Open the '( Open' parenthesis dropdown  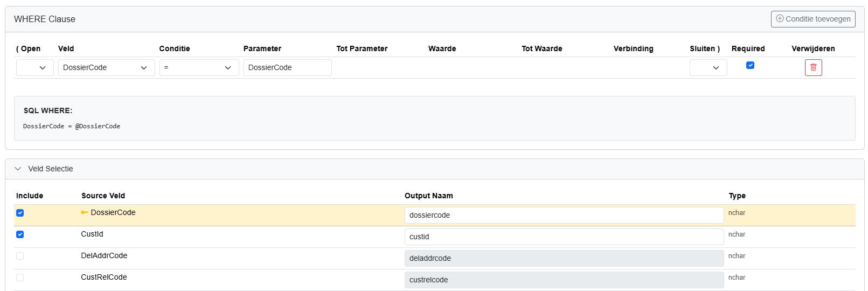[35, 67]
